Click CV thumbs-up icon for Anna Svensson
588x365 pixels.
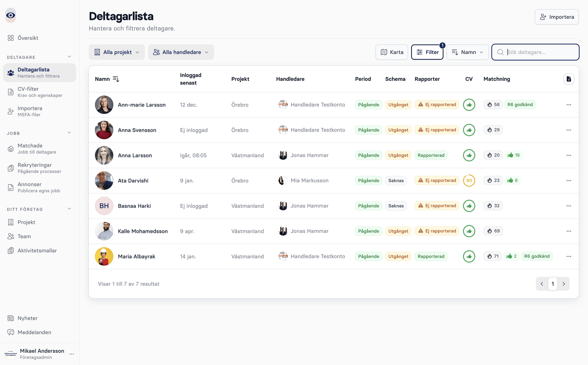[x=469, y=130]
